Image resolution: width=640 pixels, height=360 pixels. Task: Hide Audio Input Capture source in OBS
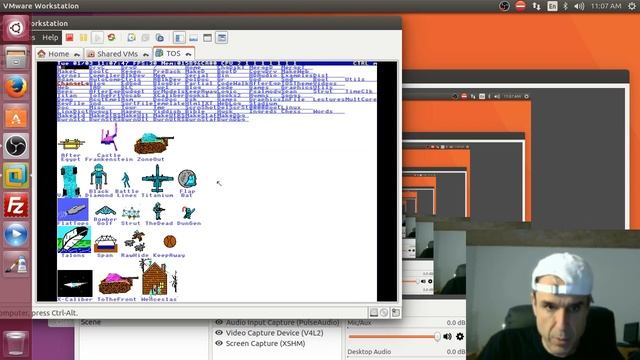tap(219, 322)
